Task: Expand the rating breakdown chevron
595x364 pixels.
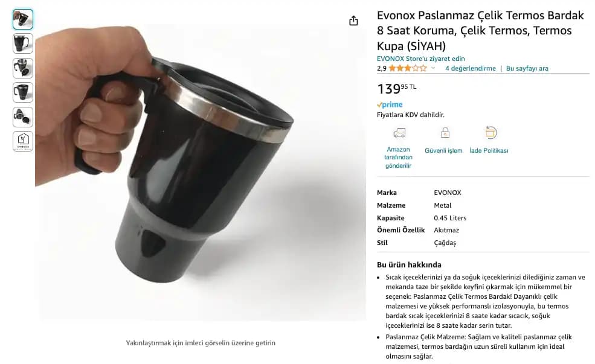Action: [x=433, y=68]
